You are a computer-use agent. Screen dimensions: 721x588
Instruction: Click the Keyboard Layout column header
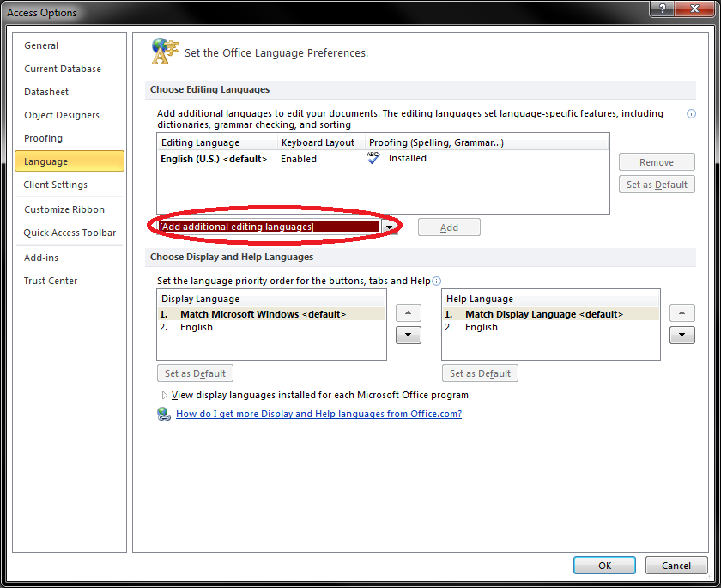point(321,142)
